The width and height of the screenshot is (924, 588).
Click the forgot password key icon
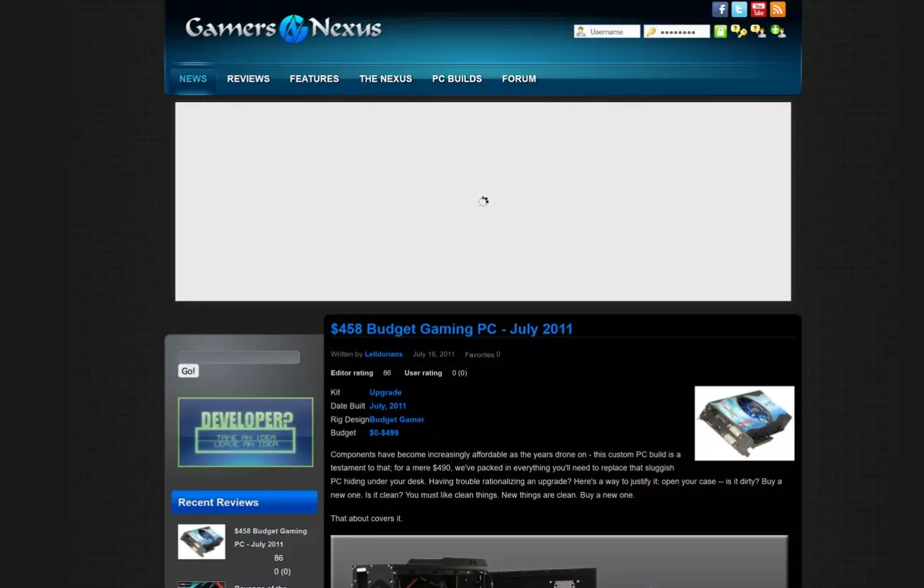pyautogui.click(x=738, y=31)
